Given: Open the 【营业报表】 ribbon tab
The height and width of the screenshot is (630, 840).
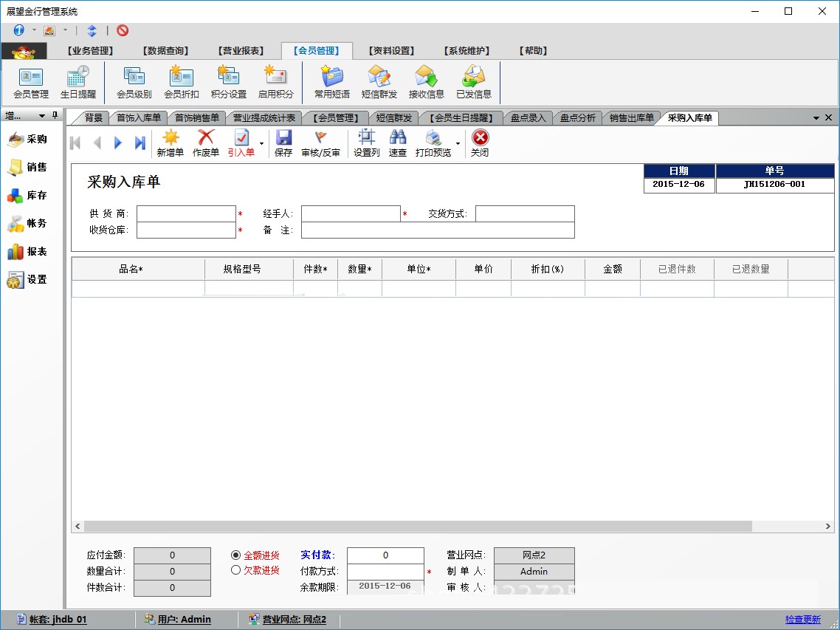Looking at the screenshot, I should (241, 51).
